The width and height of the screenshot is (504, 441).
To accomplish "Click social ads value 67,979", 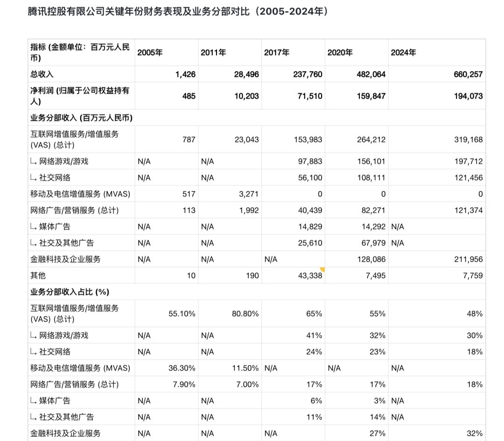I will (x=373, y=243).
